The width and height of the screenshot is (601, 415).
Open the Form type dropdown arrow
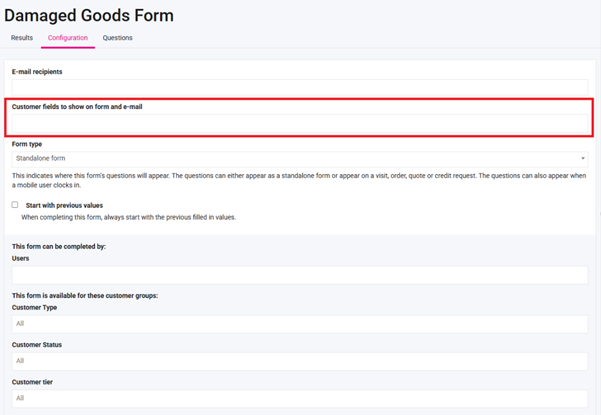click(583, 158)
